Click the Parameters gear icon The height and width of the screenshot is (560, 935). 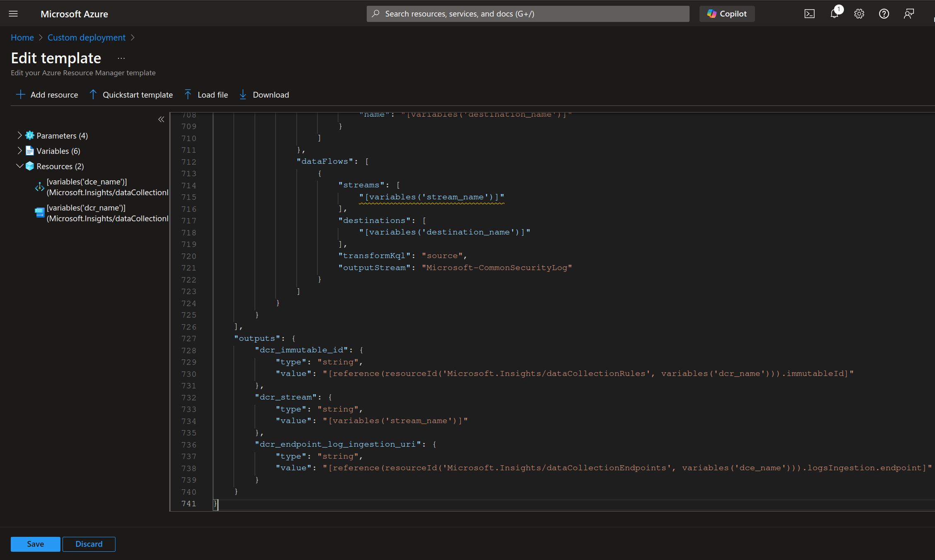coord(30,135)
